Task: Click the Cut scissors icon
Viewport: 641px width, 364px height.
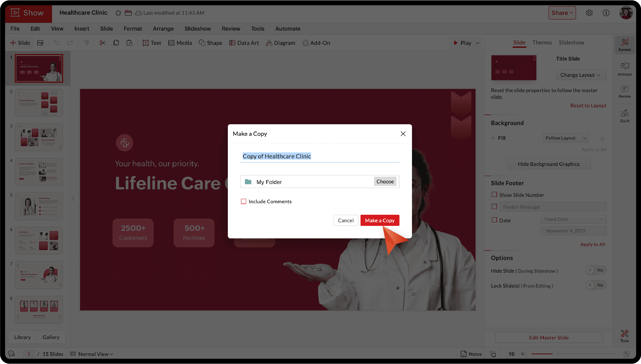Action: tap(102, 43)
